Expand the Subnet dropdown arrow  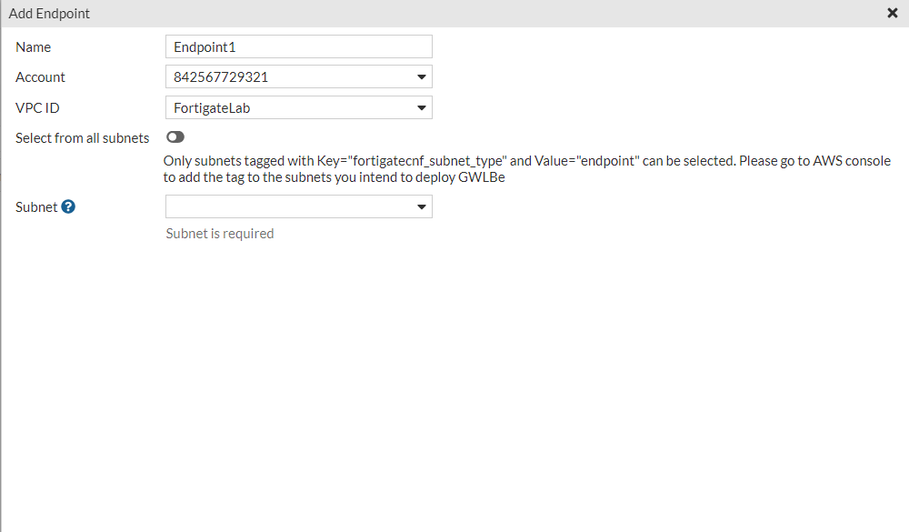[x=421, y=207]
